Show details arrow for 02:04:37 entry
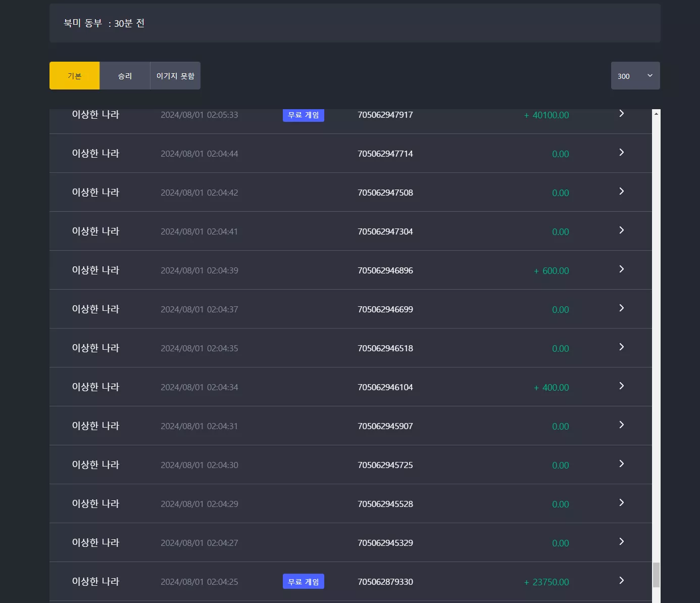The image size is (700, 603). pos(622,308)
